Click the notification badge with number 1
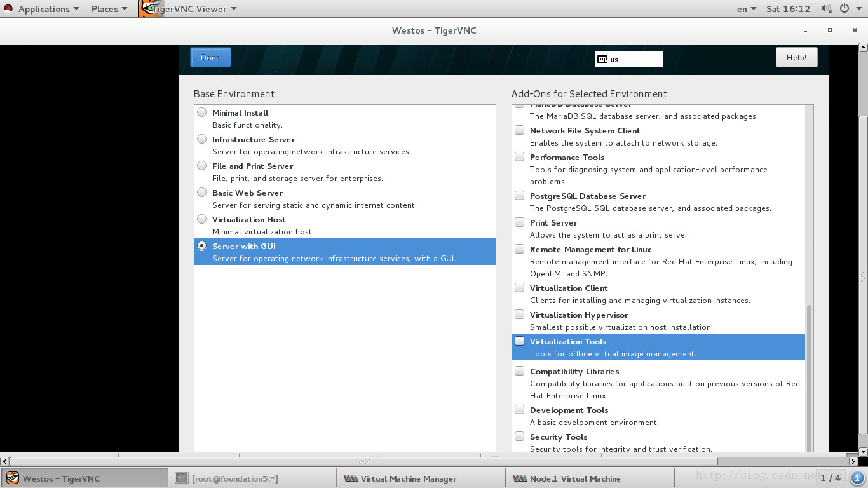Viewport: 868px width, 488px height. pos(856,478)
